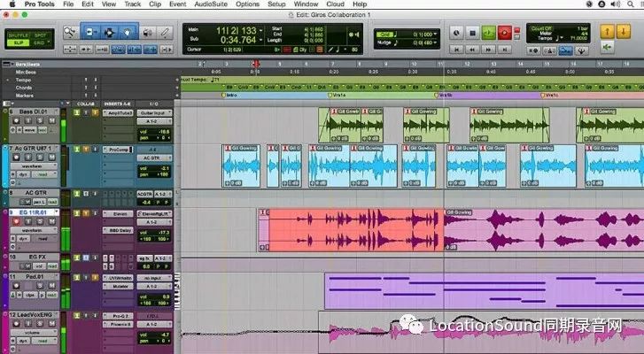Screen dimensions: 644x354
Task: Select the red EG 11R.01 audio clip
Action: coord(356,230)
